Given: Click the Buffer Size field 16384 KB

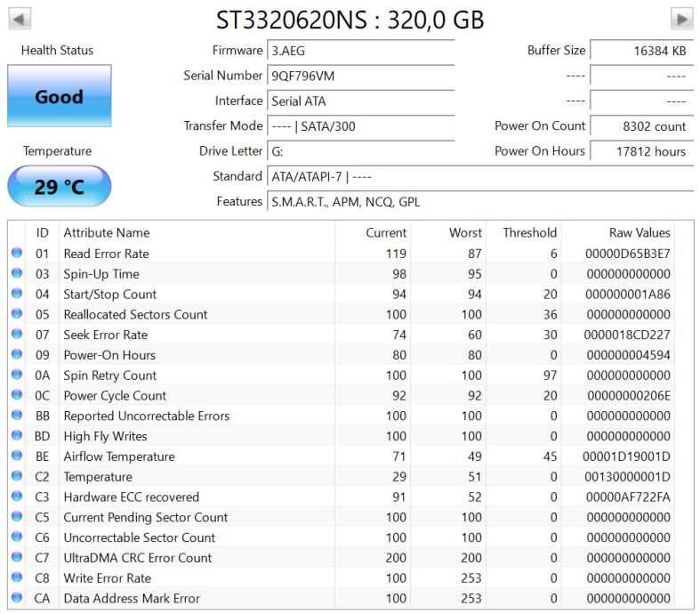Looking at the screenshot, I should click(642, 51).
